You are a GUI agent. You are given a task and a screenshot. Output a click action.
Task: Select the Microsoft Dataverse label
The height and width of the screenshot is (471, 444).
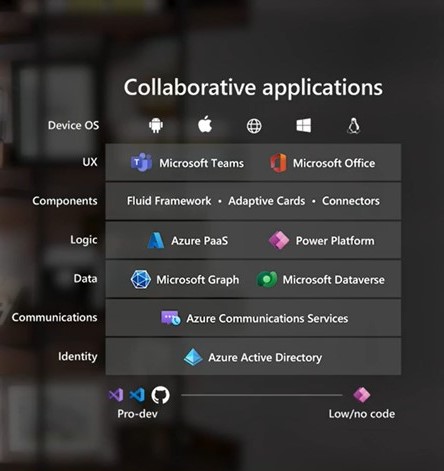[x=334, y=280]
